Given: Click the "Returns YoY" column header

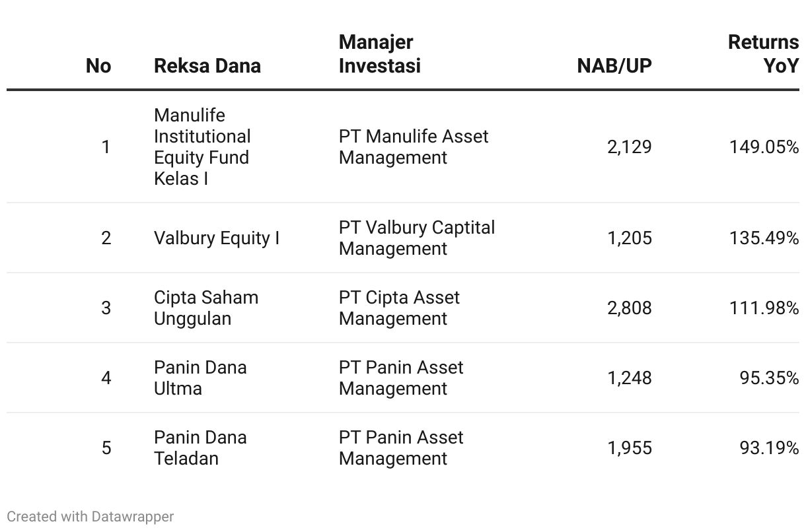Looking at the screenshot, I should (x=763, y=53).
